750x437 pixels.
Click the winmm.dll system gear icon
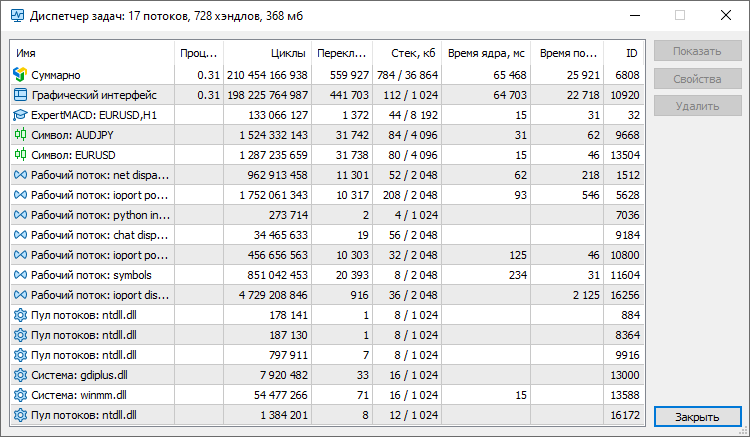20,395
